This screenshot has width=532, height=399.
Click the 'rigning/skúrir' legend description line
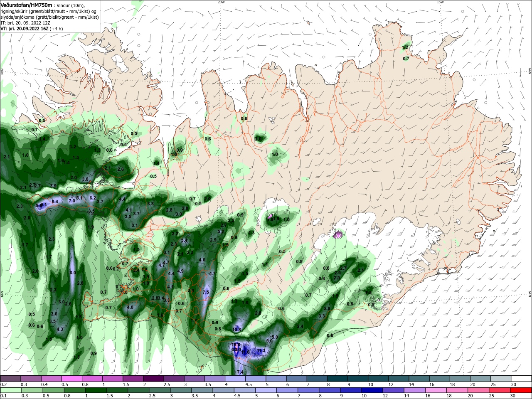pyautogui.click(x=49, y=11)
